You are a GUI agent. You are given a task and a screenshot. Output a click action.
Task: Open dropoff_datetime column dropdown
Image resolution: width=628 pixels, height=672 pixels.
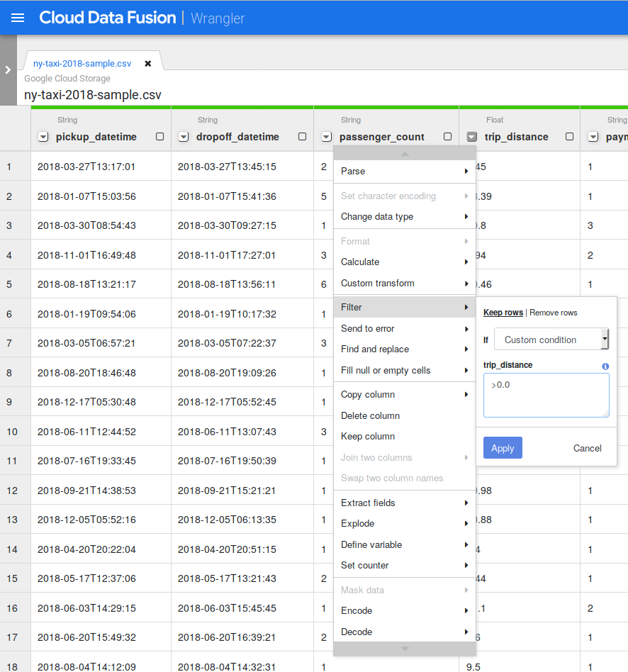pos(184,137)
